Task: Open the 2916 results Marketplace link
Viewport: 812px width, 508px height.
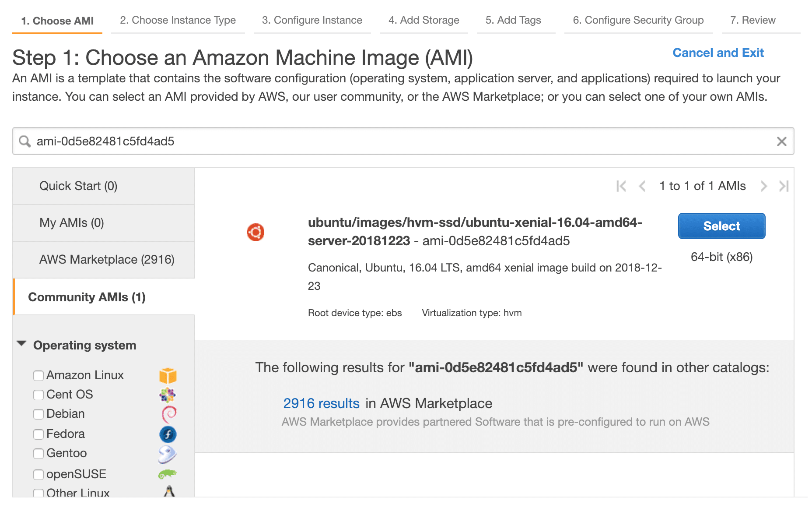Action: [x=321, y=403]
